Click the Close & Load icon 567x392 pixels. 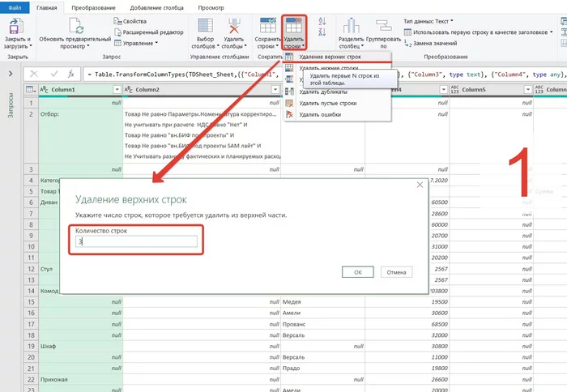[16, 26]
